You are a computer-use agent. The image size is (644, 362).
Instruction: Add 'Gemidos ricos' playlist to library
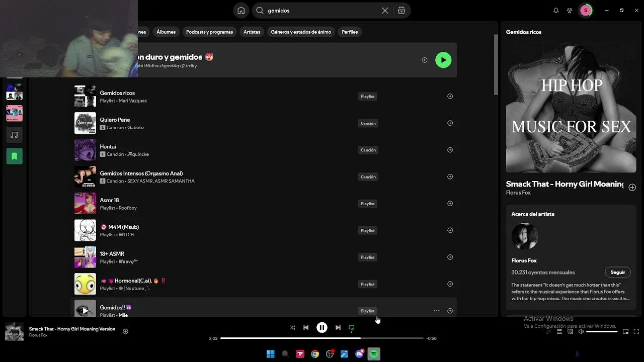pyautogui.click(x=450, y=96)
